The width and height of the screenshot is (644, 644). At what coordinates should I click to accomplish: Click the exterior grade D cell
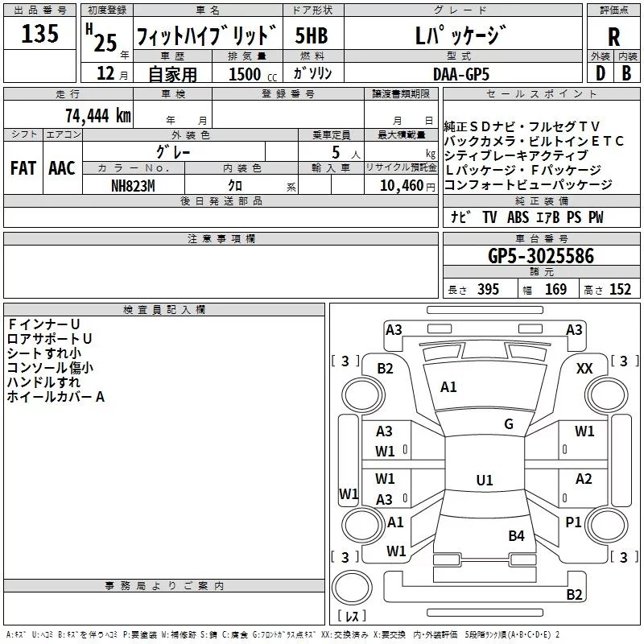pyautogui.click(x=600, y=72)
